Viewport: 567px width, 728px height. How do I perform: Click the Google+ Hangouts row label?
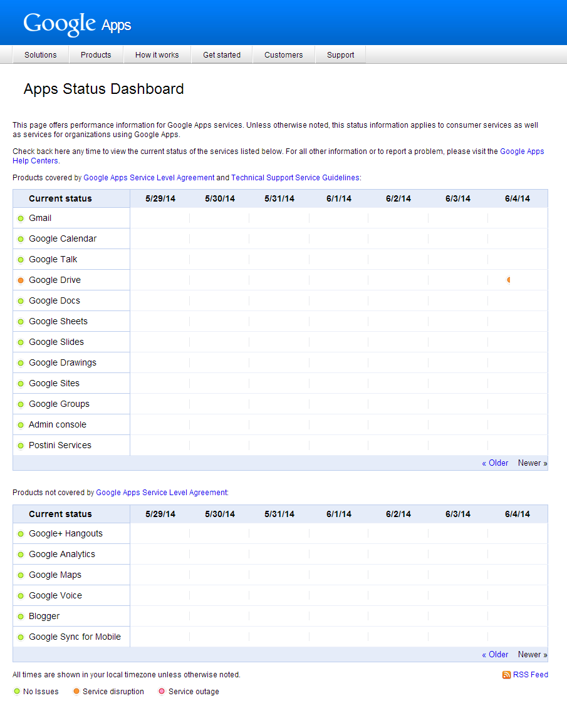click(66, 534)
